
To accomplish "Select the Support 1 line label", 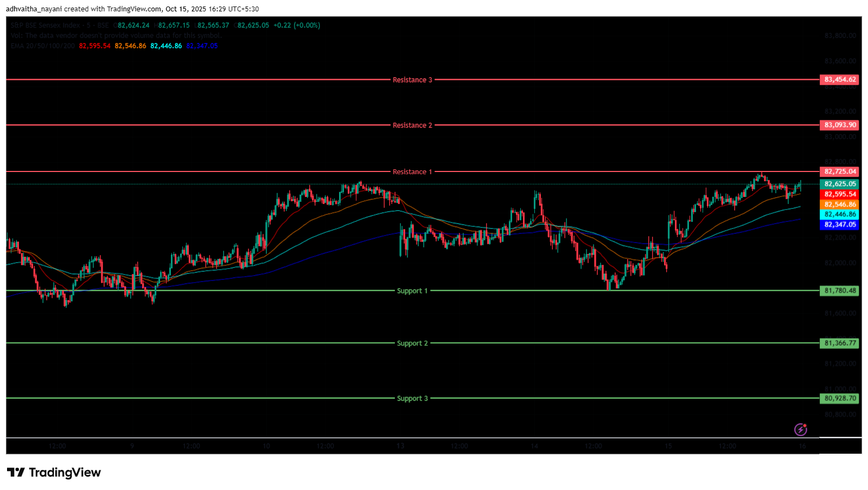I will 412,291.
